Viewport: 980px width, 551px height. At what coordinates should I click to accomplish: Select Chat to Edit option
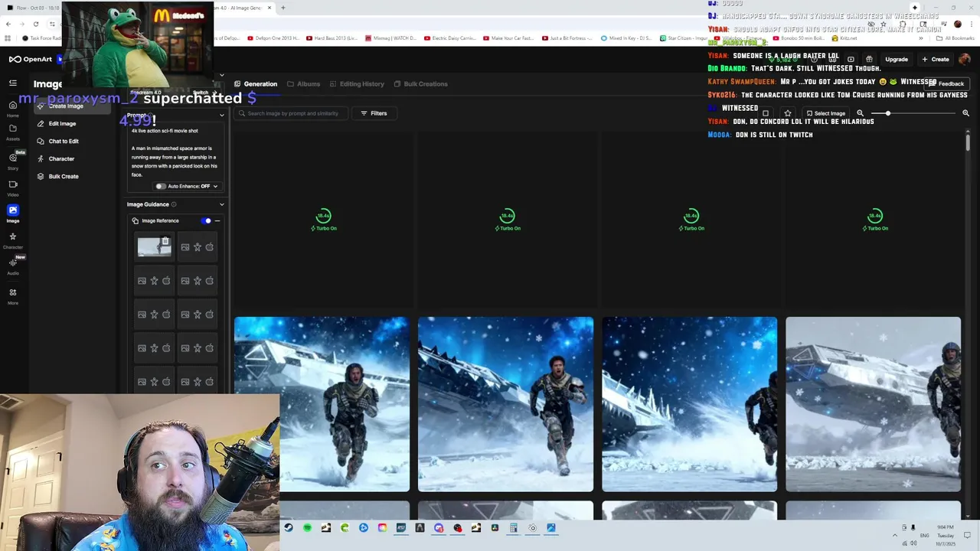(64, 141)
